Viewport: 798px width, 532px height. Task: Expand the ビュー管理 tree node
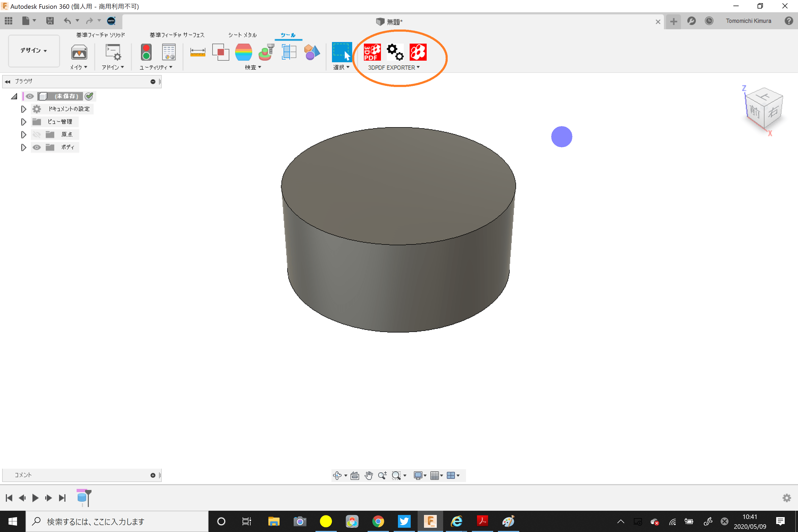(x=23, y=122)
